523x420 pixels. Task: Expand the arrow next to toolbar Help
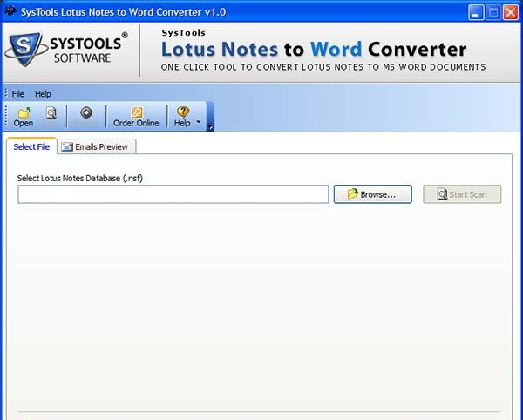click(199, 122)
